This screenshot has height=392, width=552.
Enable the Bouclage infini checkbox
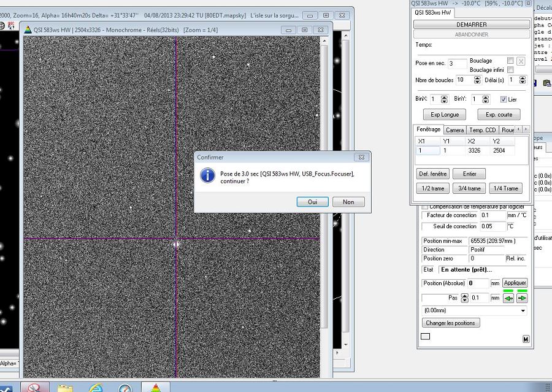click(x=510, y=70)
